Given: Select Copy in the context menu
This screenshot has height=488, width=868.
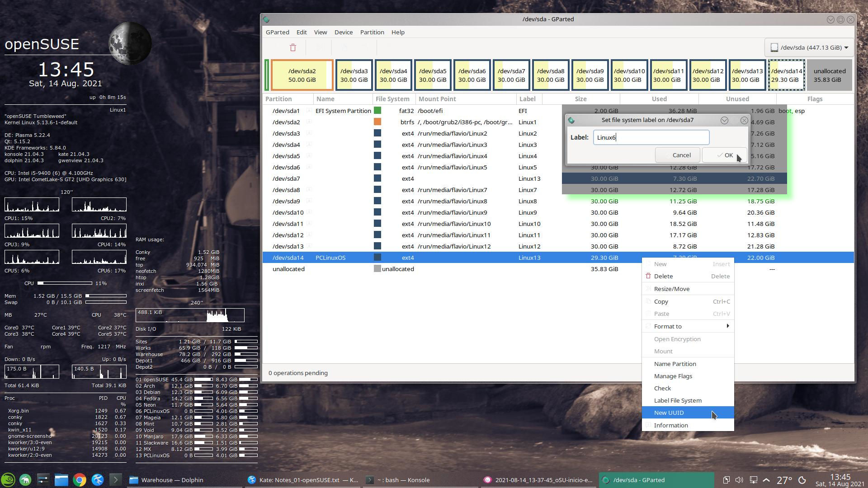Looking at the screenshot, I should (688, 301).
